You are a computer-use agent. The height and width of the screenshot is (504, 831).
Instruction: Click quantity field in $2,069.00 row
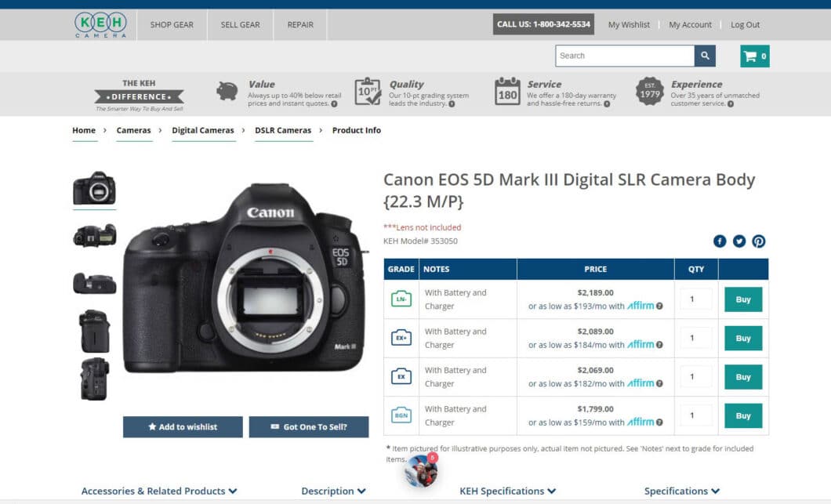pos(696,376)
